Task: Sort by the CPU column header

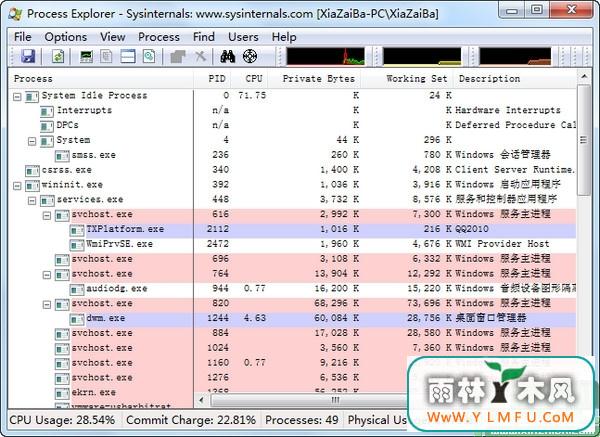Action: pos(249,79)
